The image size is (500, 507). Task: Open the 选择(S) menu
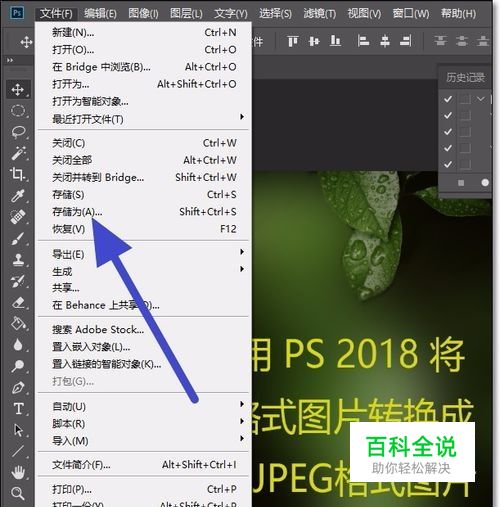pyautogui.click(x=275, y=14)
